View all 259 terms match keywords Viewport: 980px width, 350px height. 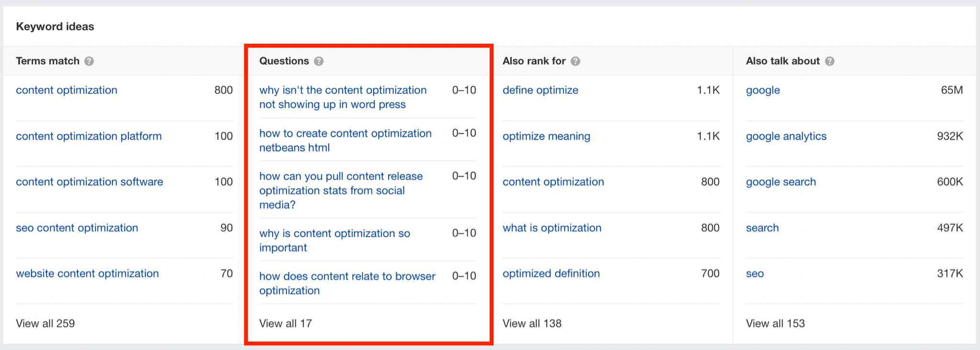point(45,324)
